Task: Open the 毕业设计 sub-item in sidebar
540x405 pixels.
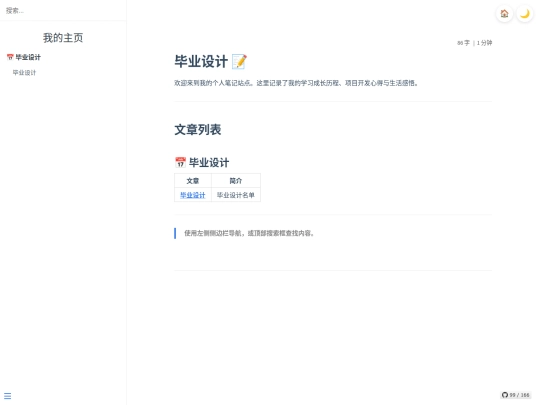Action: pos(24,73)
